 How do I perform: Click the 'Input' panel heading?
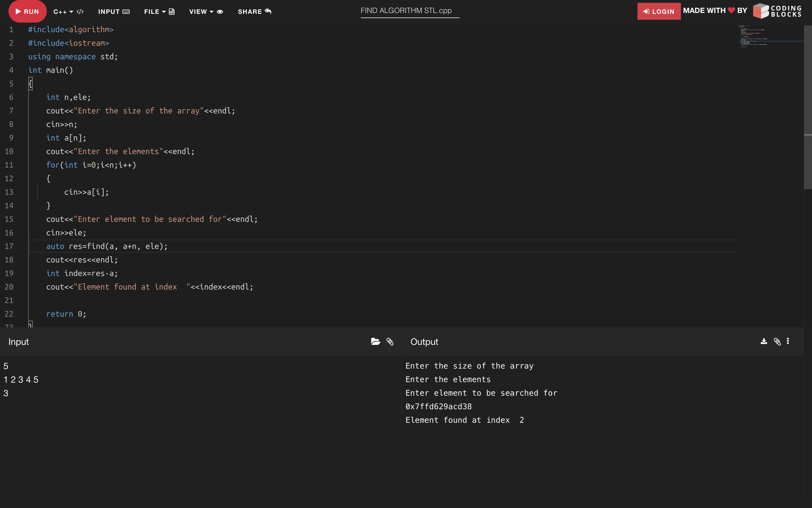(18, 342)
